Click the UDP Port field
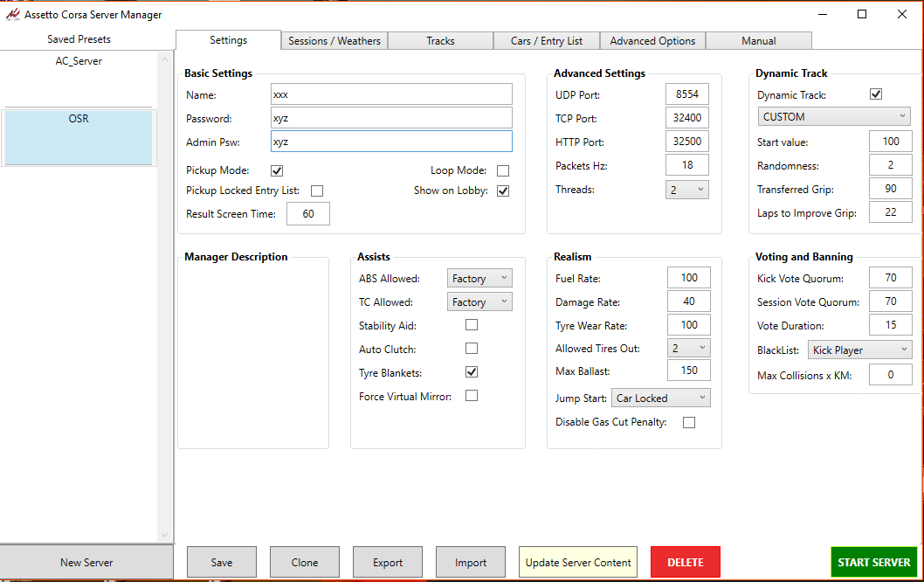Image resolution: width=924 pixels, height=582 pixels. (x=687, y=94)
